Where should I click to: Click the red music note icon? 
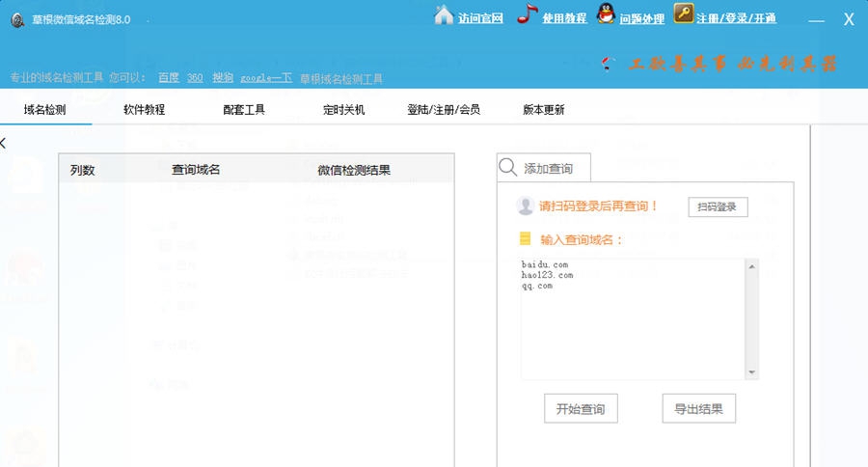[527, 15]
